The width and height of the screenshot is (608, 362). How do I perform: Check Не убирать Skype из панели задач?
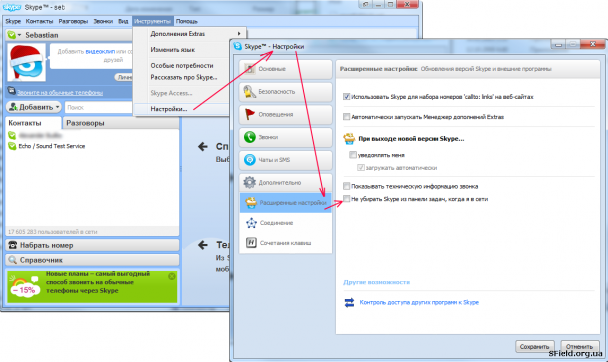click(x=347, y=199)
